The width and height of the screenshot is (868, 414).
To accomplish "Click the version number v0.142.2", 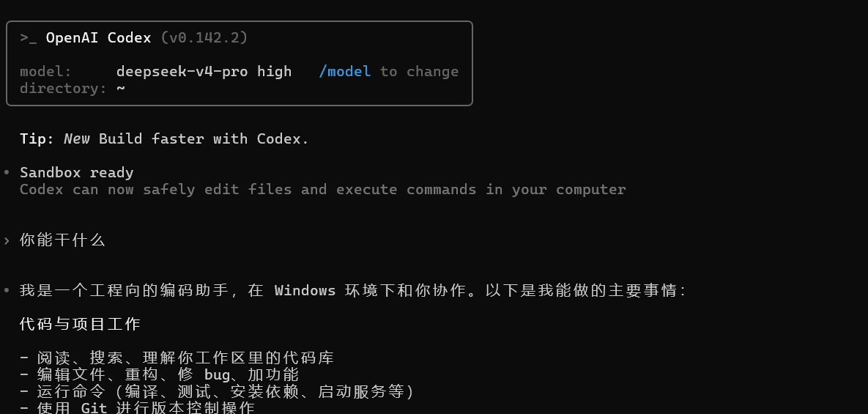I will tap(204, 37).
